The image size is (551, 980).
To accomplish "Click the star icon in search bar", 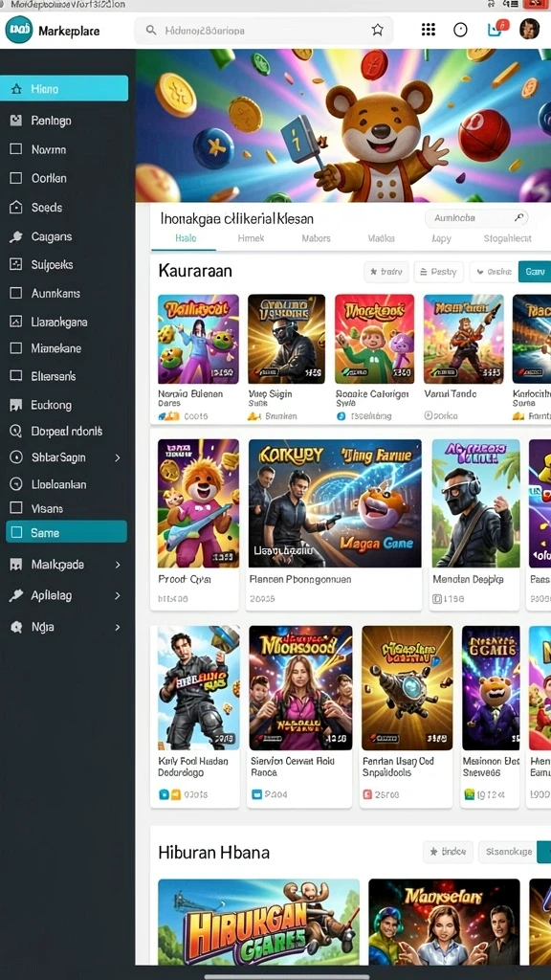I will [377, 30].
